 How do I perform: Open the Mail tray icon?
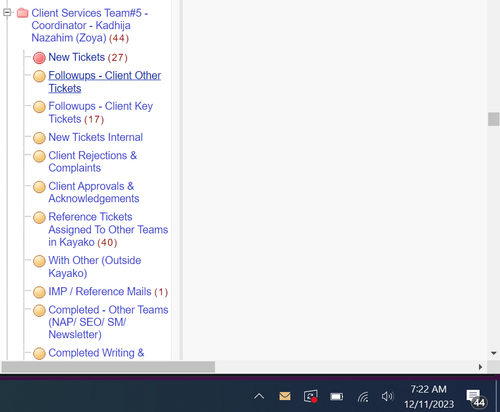pos(285,396)
